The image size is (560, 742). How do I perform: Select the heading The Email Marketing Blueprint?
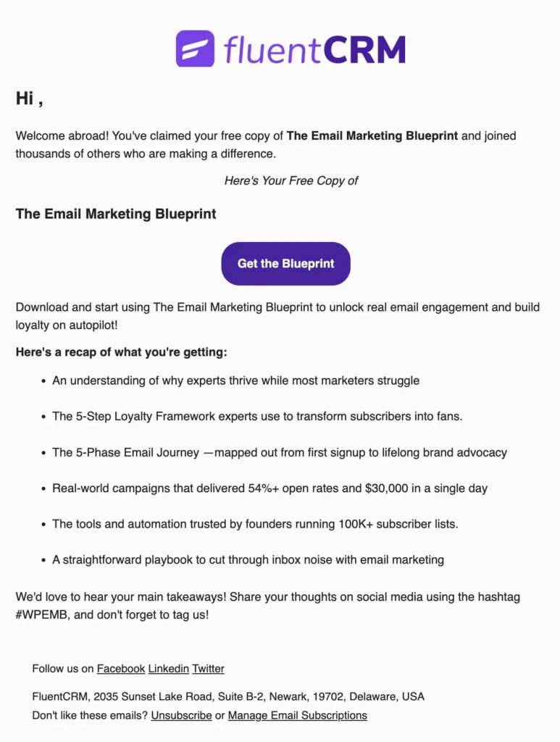(115, 214)
